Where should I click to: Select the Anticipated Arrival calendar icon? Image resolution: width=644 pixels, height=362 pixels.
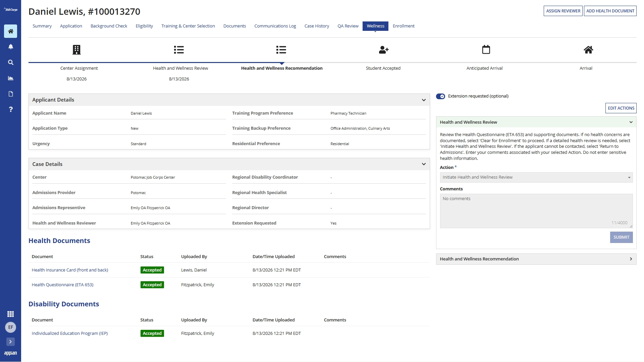point(486,50)
